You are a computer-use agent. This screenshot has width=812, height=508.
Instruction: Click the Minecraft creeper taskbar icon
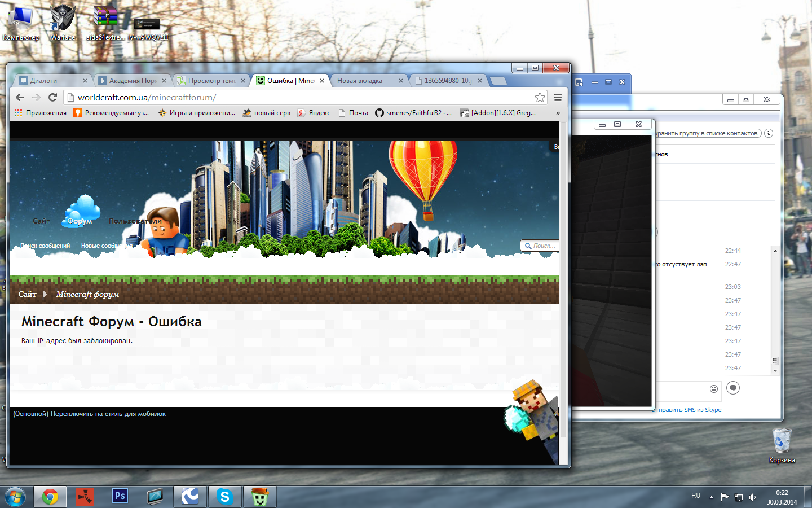click(260, 497)
